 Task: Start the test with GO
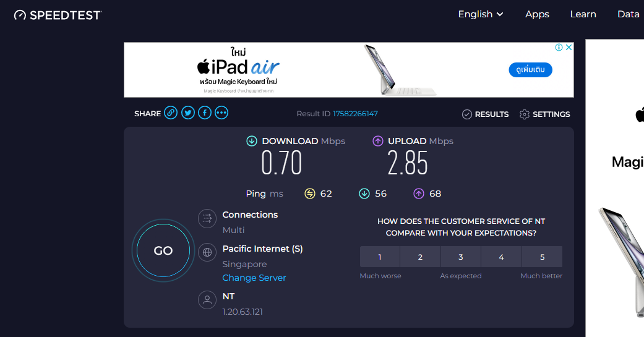(x=163, y=250)
